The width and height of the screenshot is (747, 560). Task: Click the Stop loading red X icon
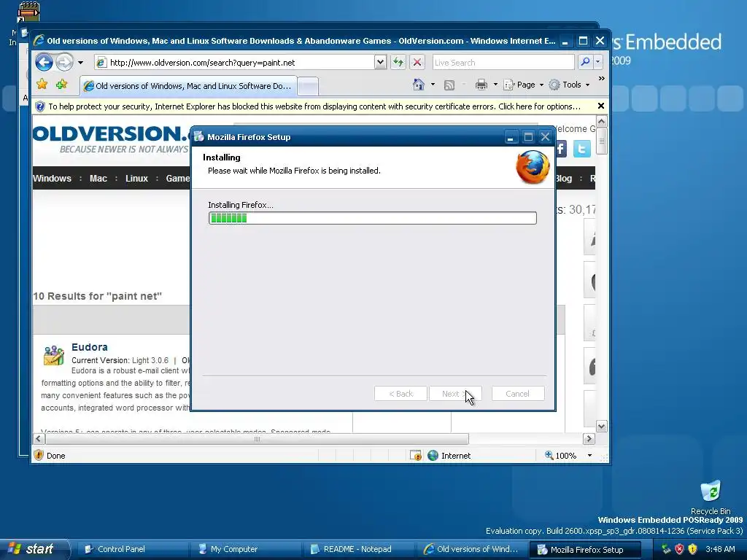417,63
